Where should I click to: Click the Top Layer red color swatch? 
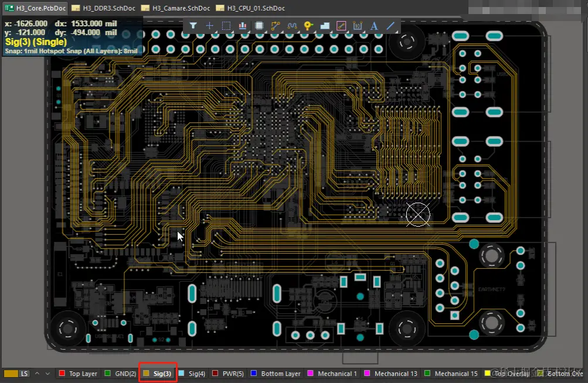click(x=62, y=373)
